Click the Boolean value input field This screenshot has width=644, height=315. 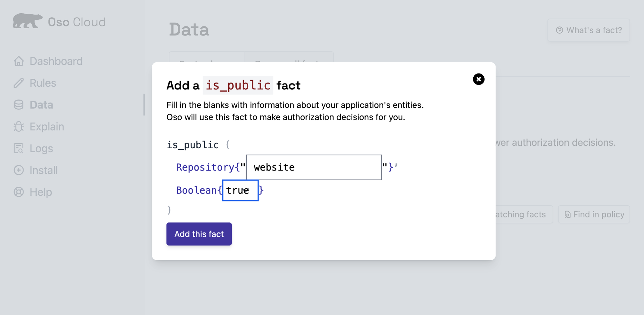tap(240, 191)
